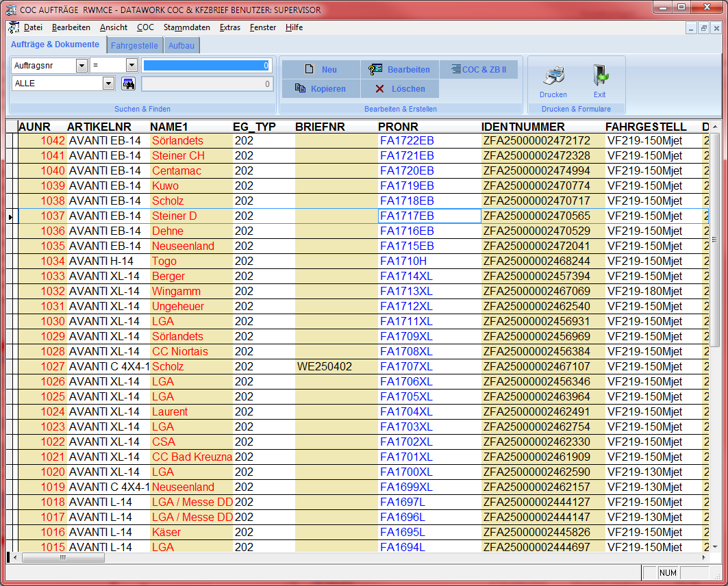Image resolution: width=728 pixels, height=586 pixels.
Task: Click the BRIEFNR column header
Action: click(336, 127)
